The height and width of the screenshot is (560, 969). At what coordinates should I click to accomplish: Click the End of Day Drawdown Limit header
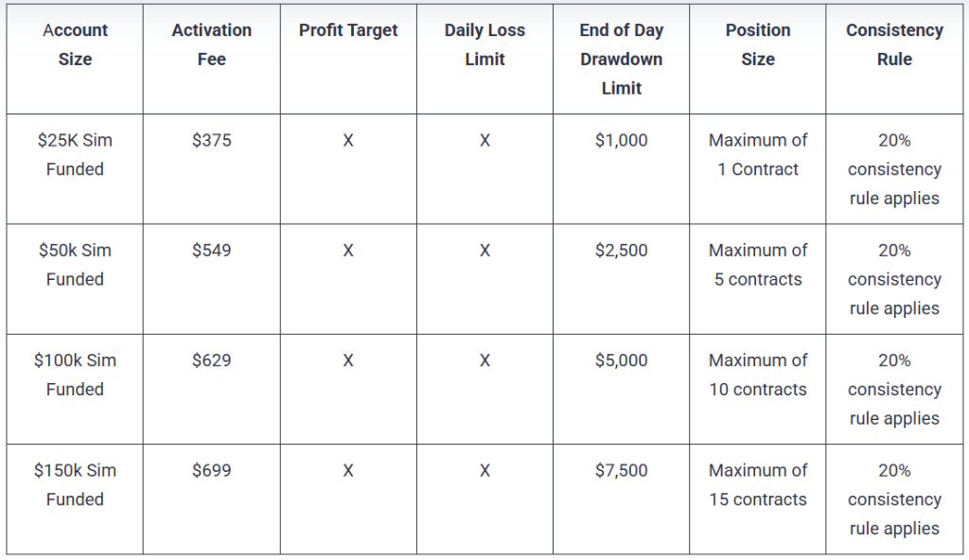pos(621,59)
